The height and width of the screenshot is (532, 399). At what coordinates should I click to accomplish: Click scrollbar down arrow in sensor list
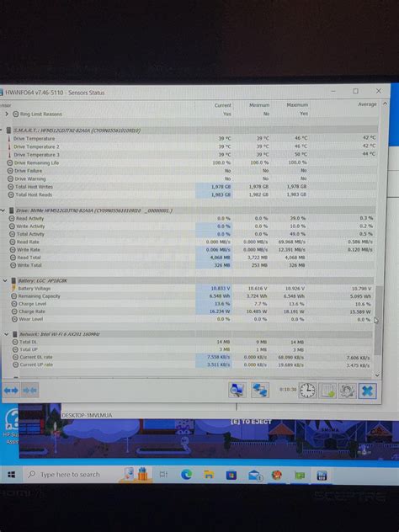pos(378,375)
